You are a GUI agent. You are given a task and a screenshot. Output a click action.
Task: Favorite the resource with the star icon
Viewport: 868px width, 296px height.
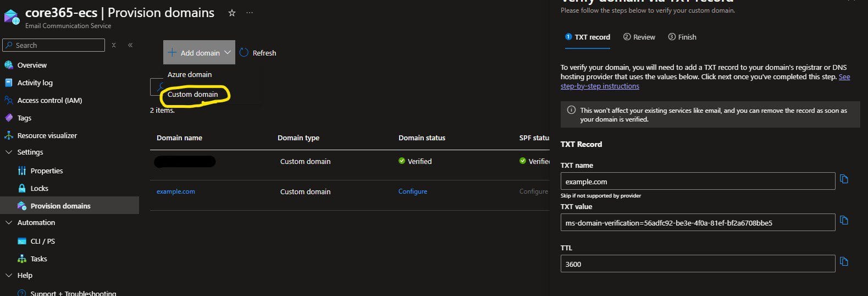pos(232,13)
